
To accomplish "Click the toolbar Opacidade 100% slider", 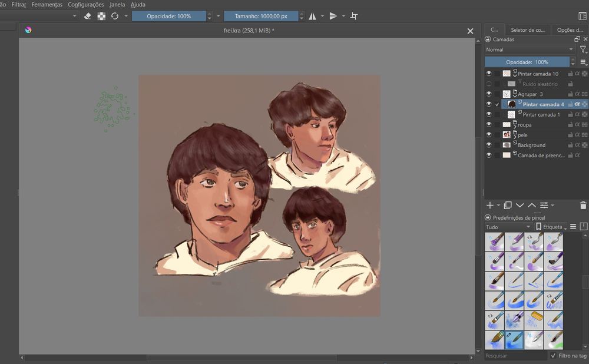I will pos(168,16).
